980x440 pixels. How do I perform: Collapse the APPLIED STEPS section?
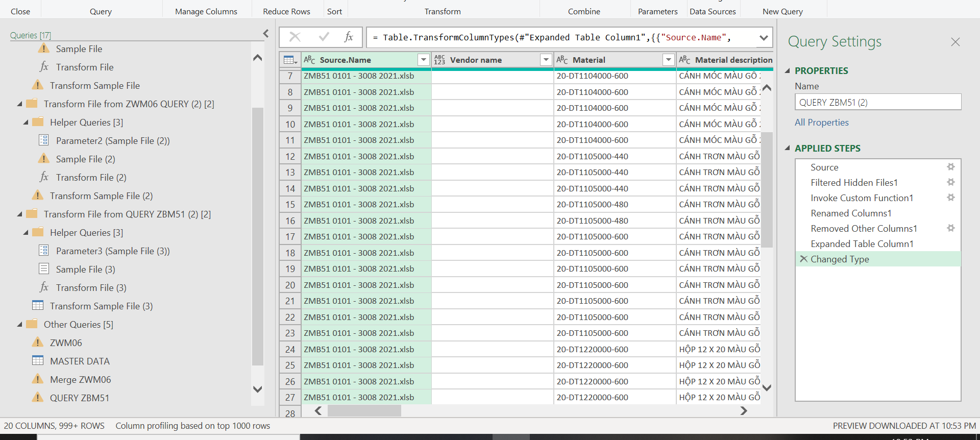[x=788, y=149]
